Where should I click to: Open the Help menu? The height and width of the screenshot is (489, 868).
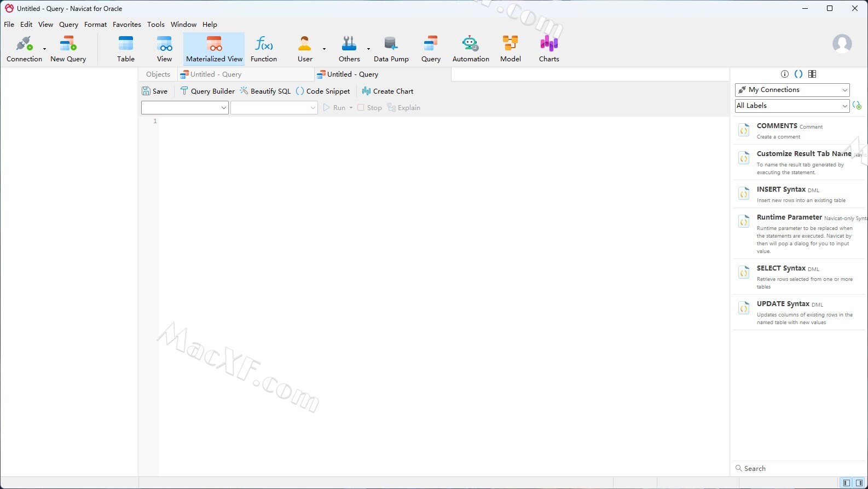click(210, 25)
